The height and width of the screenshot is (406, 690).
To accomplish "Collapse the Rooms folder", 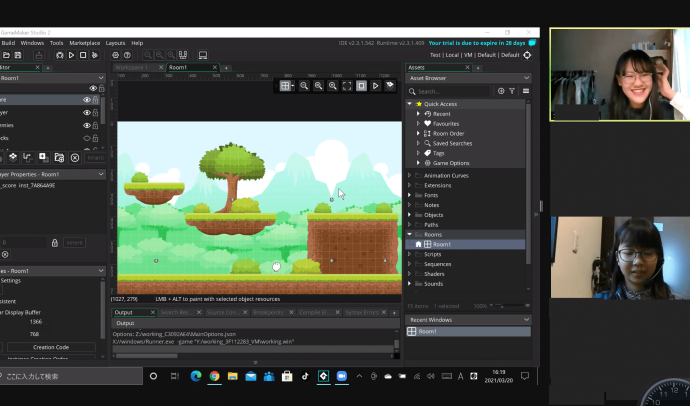I will tap(410, 234).
